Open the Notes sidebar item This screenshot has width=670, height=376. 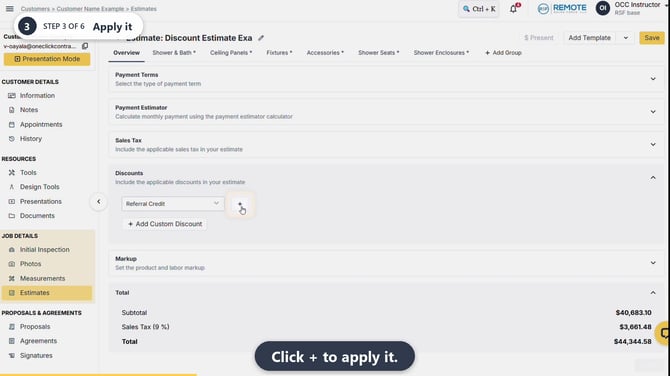pyautogui.click(x=29, y=110)
